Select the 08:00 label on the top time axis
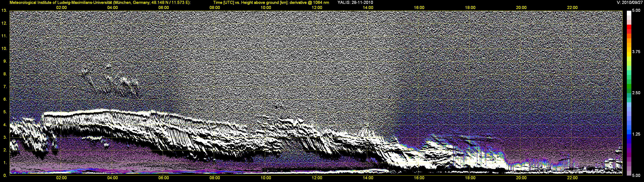644x182 pixels. coord(215,8)
